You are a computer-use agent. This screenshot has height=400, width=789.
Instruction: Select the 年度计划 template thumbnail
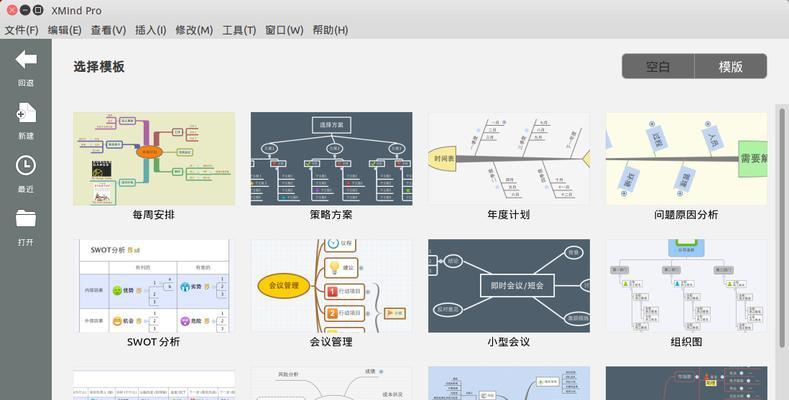coord(509,158)
